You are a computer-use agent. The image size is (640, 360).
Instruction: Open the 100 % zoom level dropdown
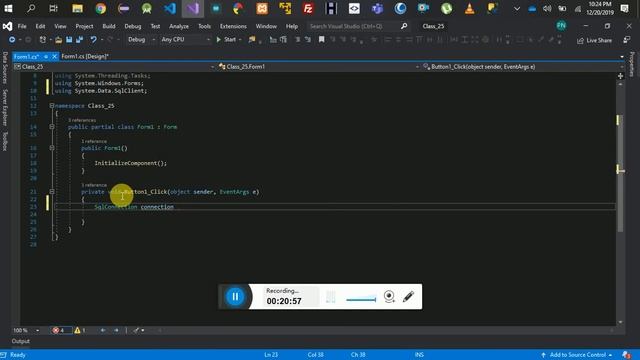[26, 330]
